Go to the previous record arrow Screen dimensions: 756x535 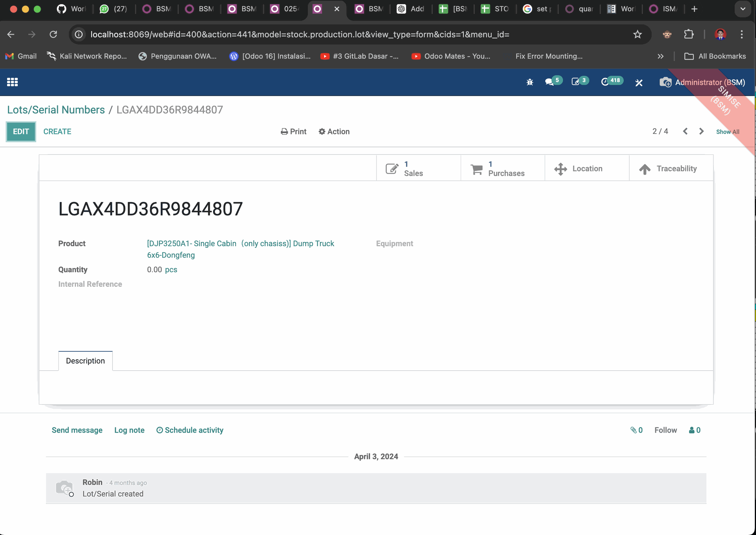[685, 131]
